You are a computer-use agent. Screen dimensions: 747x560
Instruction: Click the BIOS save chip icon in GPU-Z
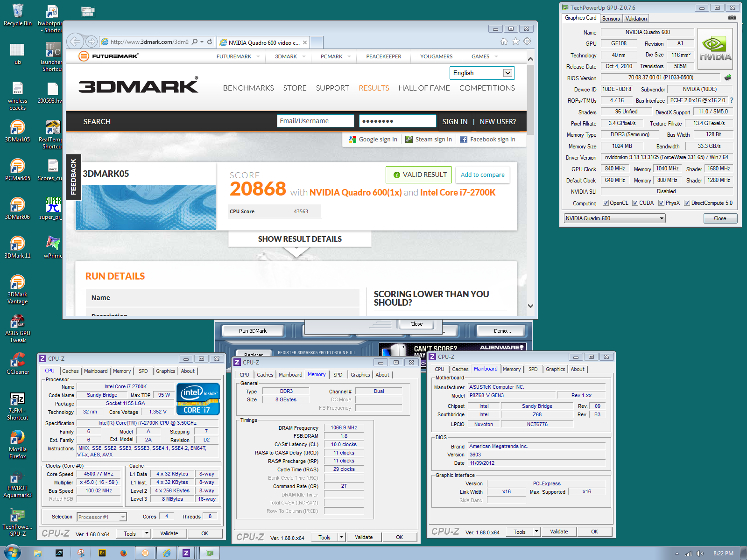click(727, 77)
